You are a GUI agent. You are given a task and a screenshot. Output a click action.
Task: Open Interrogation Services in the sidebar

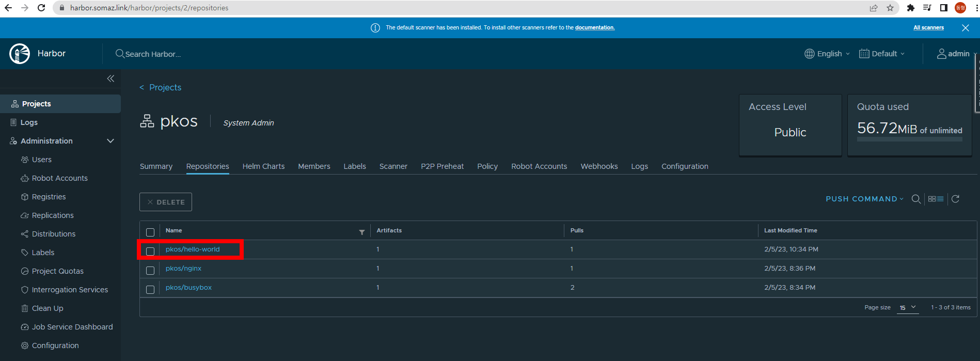[x=70, y=290]
